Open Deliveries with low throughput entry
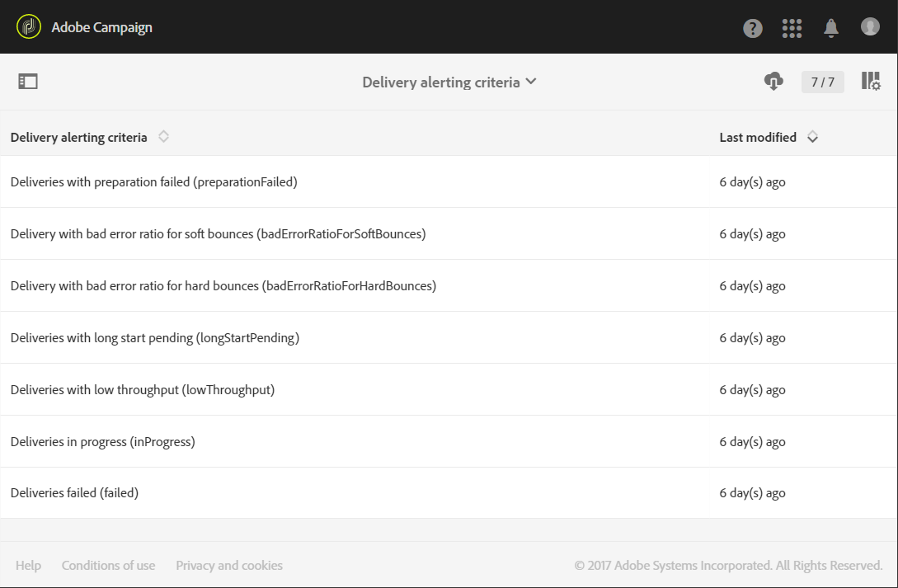The width and height of the screenshot is (898, 588). [x=143, y=390]
